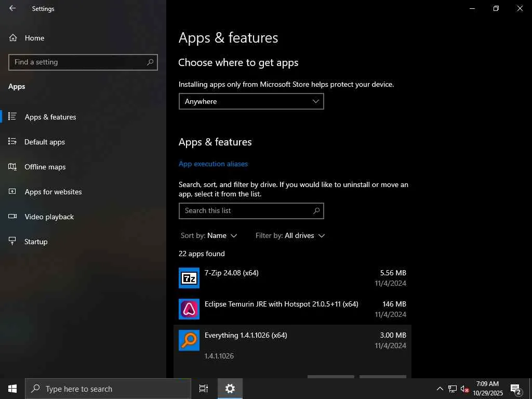Open Task View from the taskbar

click(x=204, y=389)
